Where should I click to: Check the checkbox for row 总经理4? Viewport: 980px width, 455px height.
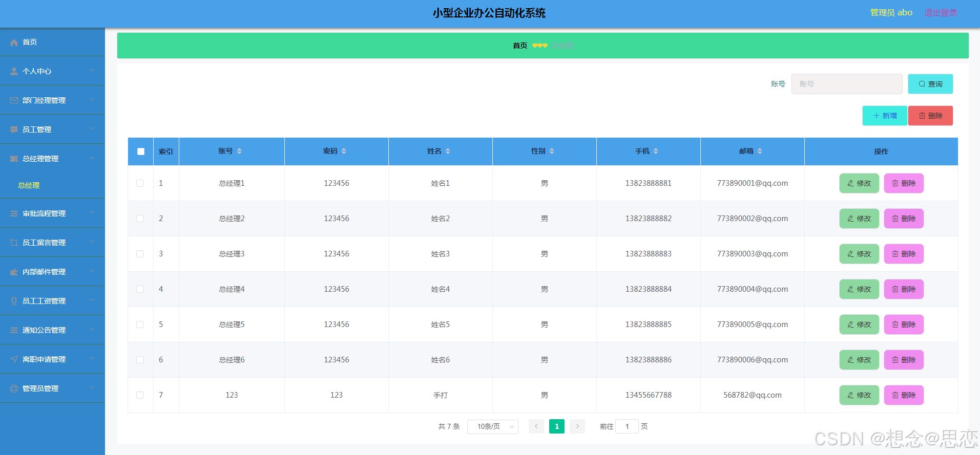[140, 289]
